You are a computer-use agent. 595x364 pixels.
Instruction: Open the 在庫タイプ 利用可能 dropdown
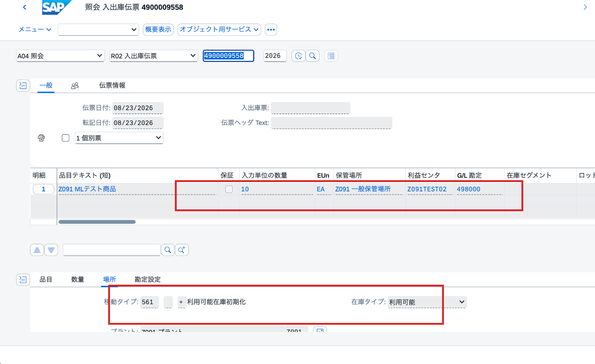point(427,302)
